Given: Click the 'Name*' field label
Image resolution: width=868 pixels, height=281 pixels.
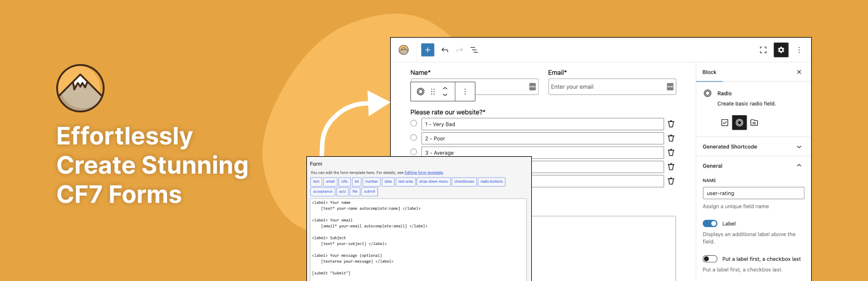Looking at the screenshot, I should pos(421,72).
